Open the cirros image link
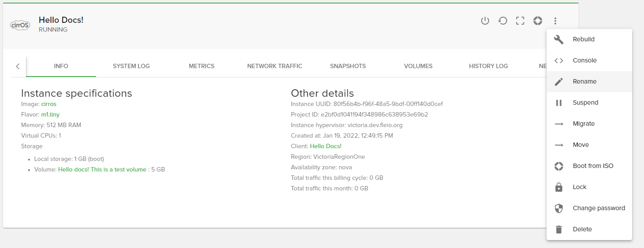This screenshot has width=644, height=248. (x=49, y=104)
